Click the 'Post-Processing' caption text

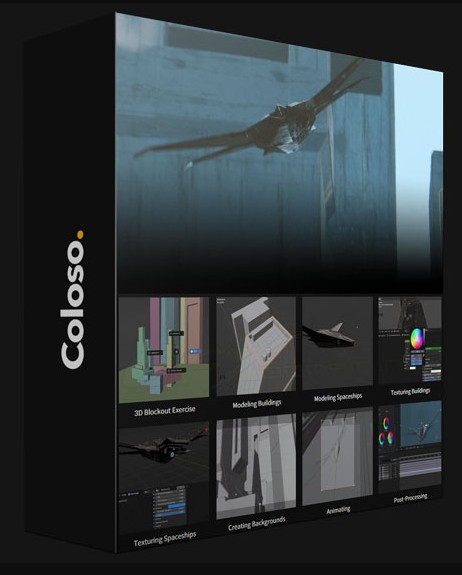click(x=410, y=498)
